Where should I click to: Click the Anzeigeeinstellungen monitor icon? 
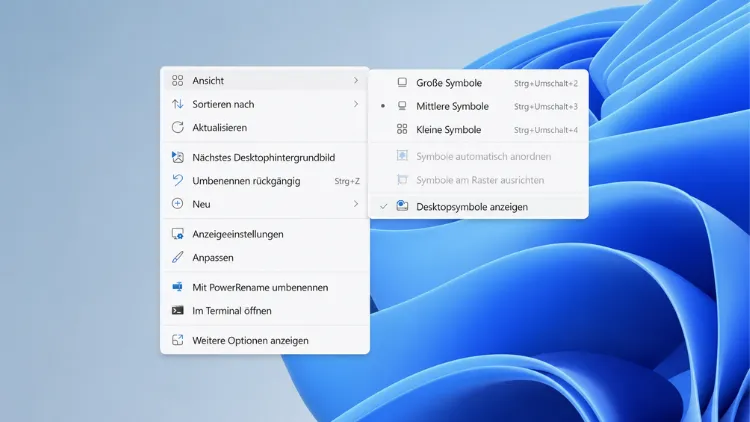coord(177,234)
